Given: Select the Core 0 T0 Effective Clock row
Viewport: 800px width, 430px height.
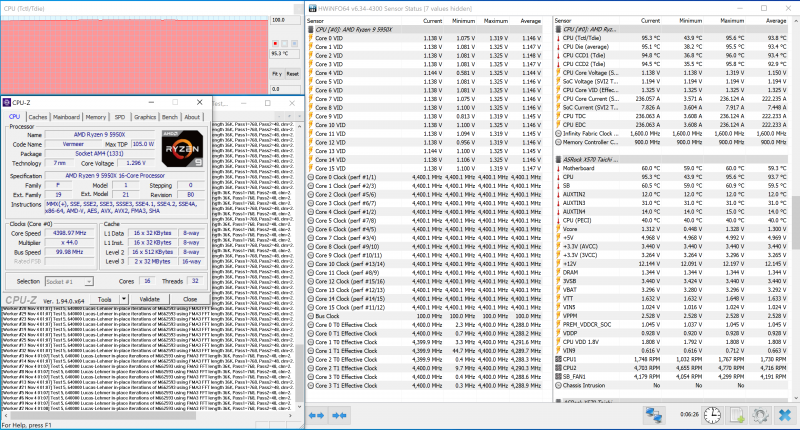Looking at the screenshot, I should [x=425, y=325].
